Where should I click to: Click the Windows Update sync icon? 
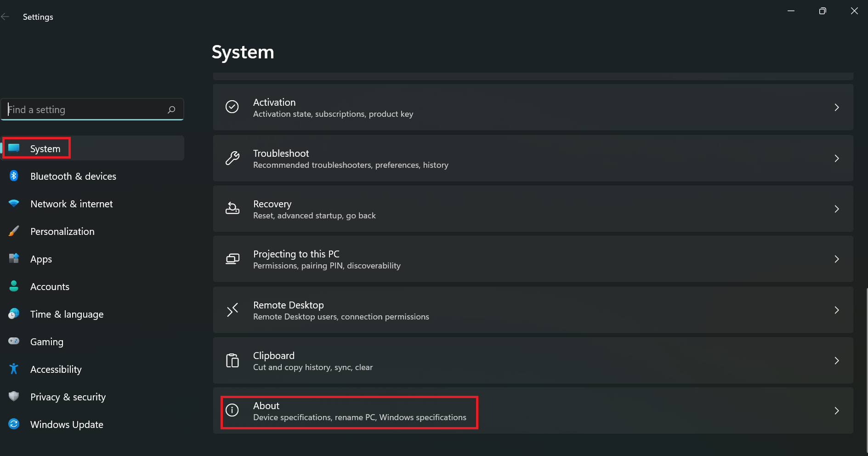(14, 424)
